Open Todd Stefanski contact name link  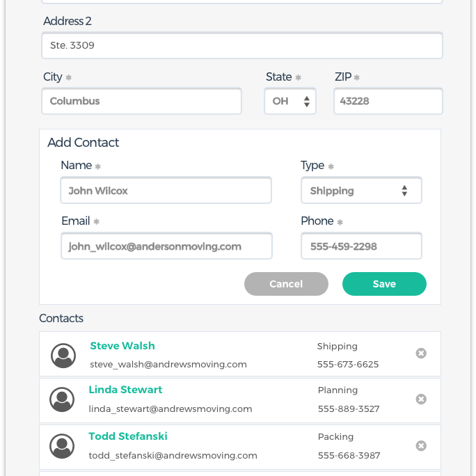tap(128, 436)
